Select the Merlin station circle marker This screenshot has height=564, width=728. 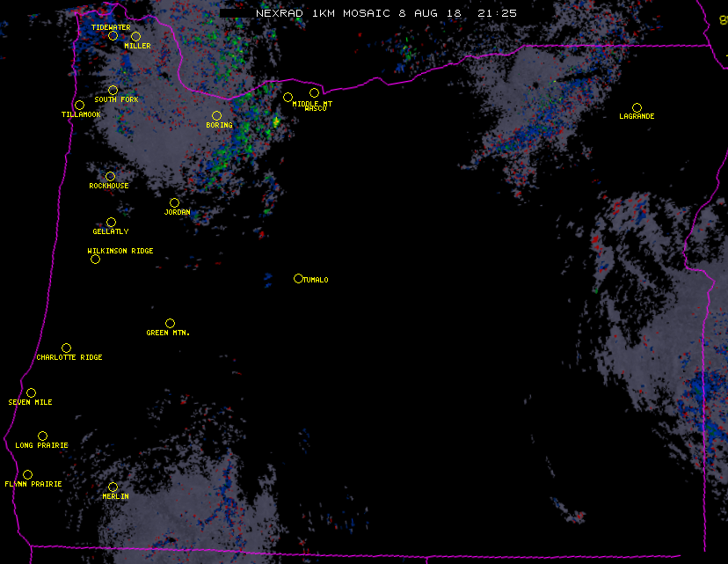(x=113, y=487)
